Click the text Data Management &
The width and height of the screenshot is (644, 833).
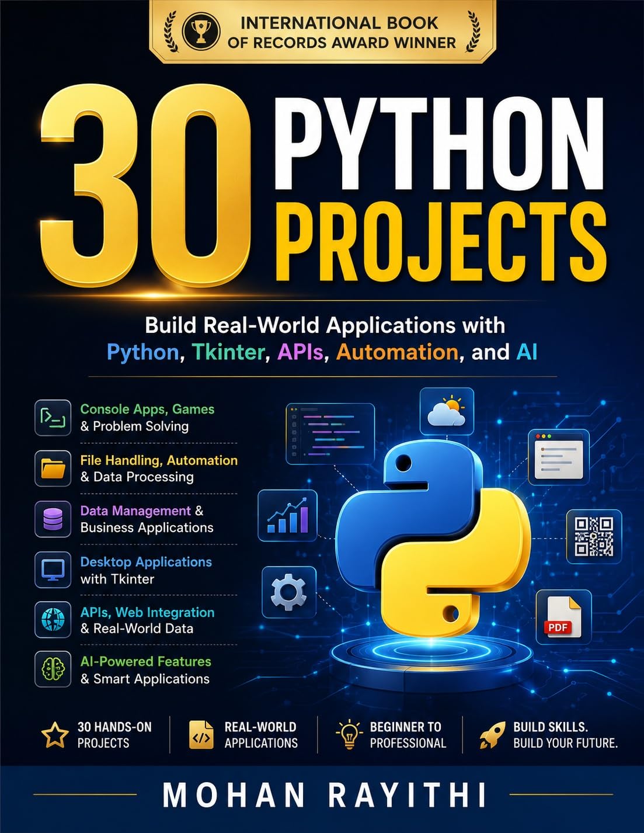[x=142, y=511]
